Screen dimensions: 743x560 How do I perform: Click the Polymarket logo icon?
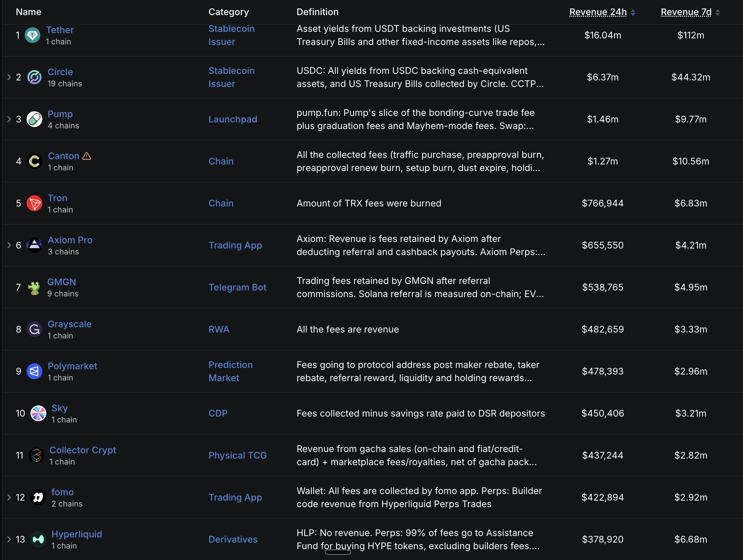34,371
